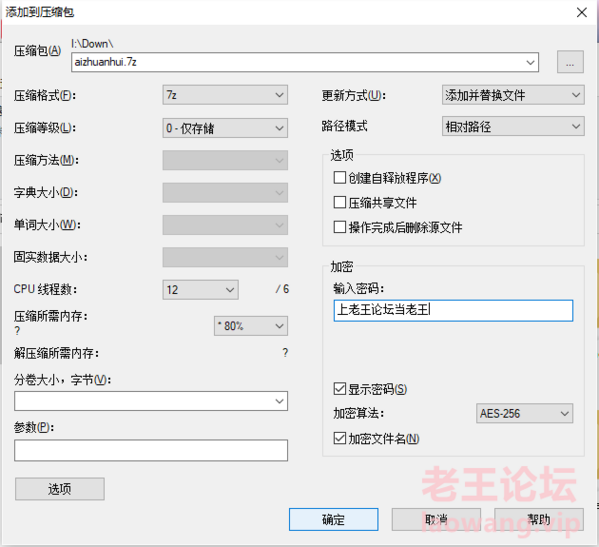Open the 路径模式 相对路径 dropdown
Viewport: 599px width, 547px height.
coord(513,126)
